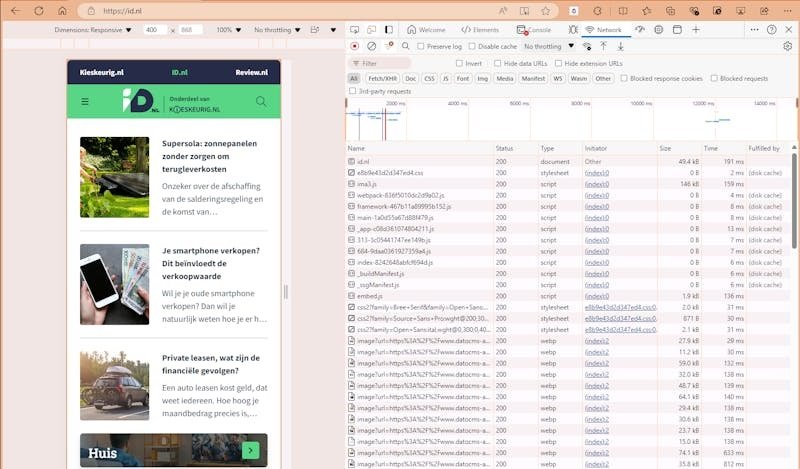Add page to favorites star icon

tap(545, 11)
